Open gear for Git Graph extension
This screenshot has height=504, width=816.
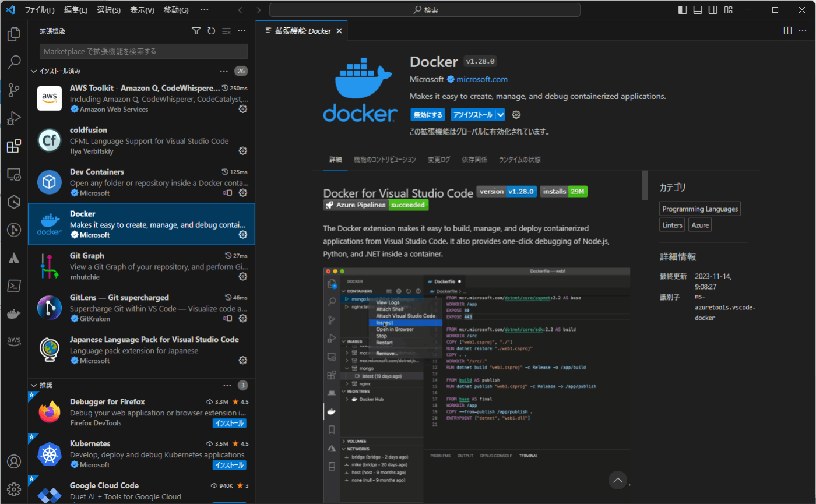coord(243,276)
